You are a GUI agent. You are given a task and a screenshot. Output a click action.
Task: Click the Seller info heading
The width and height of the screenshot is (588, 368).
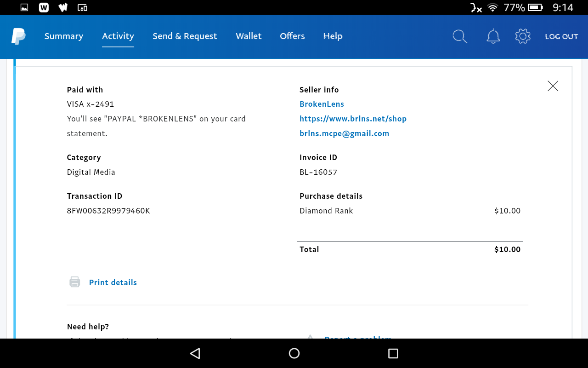click(x=319, y=90)
